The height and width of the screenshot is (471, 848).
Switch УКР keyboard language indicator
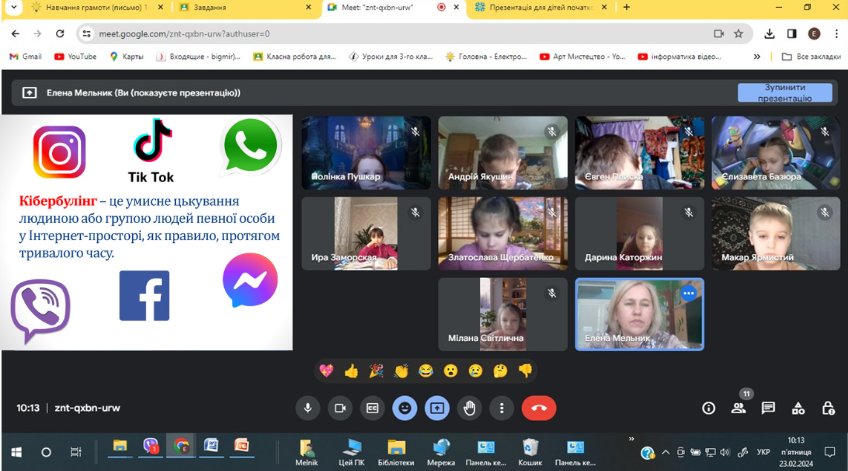point(763,452)
